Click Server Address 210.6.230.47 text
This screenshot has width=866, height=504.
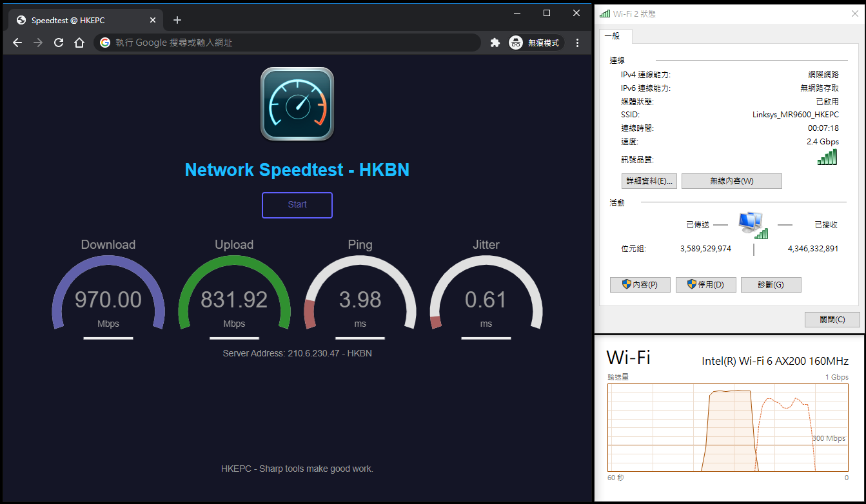tap(297, 353)
